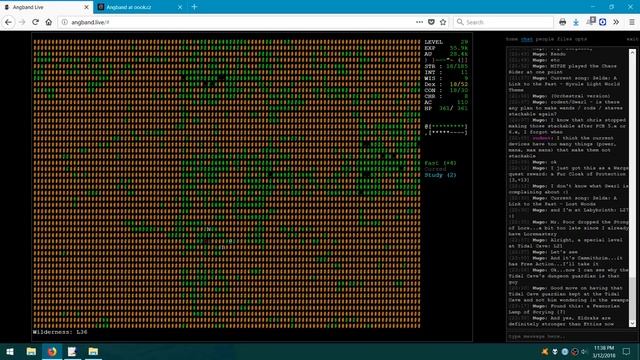
Task: Open the Firefox hamburger menu
Action: [x=632, y=22]
